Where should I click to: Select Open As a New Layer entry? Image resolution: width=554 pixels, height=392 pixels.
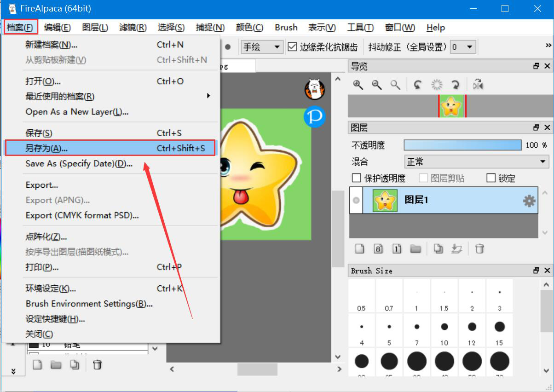[x=111, y=111]
